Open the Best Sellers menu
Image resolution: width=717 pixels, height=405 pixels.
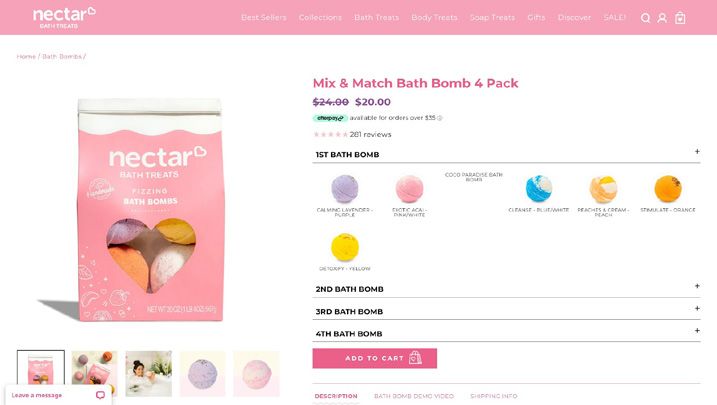point(264,17)
